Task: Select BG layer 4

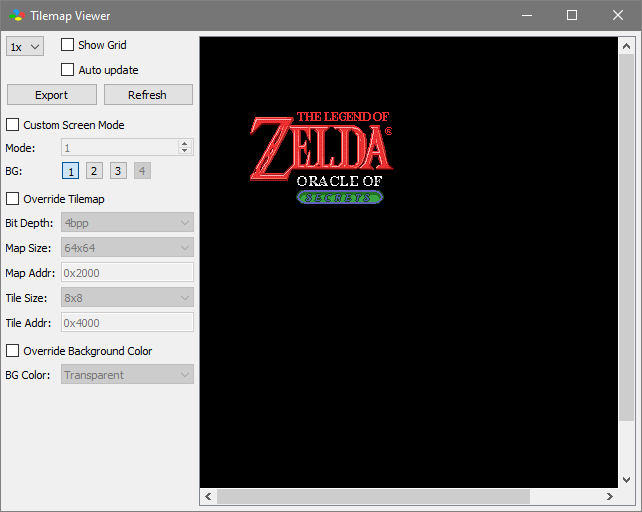Action: (142, 171)
